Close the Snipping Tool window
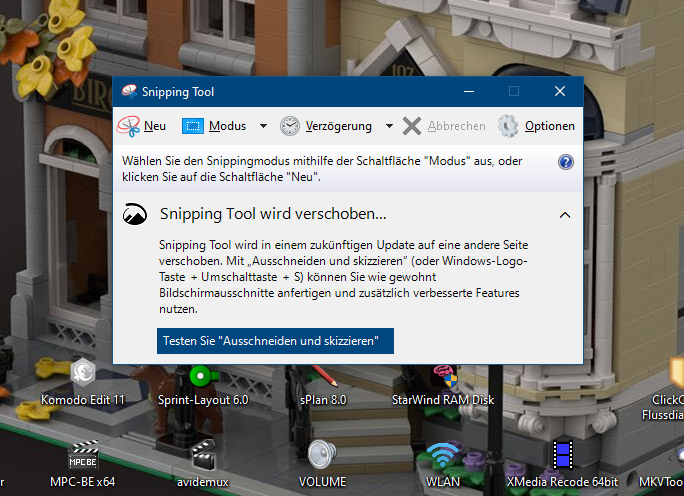The height and width of the screenshot is (496, 684). coord(560,91)
